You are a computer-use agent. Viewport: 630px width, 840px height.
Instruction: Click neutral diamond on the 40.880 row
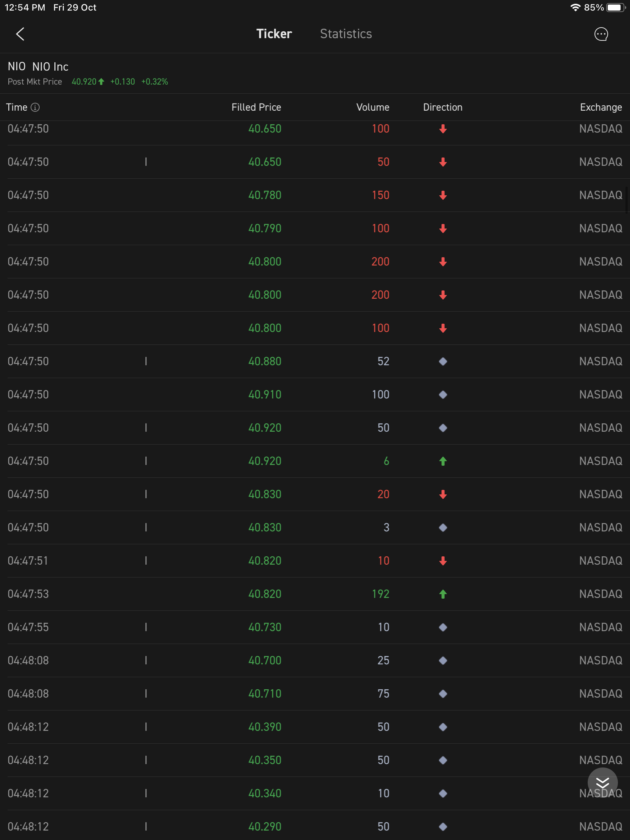click(443, 361)
